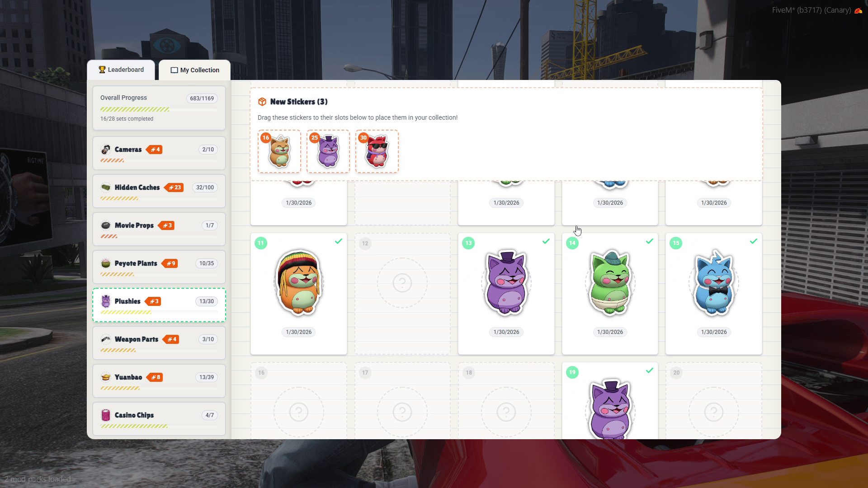Click the Cameras new-stickers badge #4
Viewport: 868px width, 488px height.
(155, 150)
